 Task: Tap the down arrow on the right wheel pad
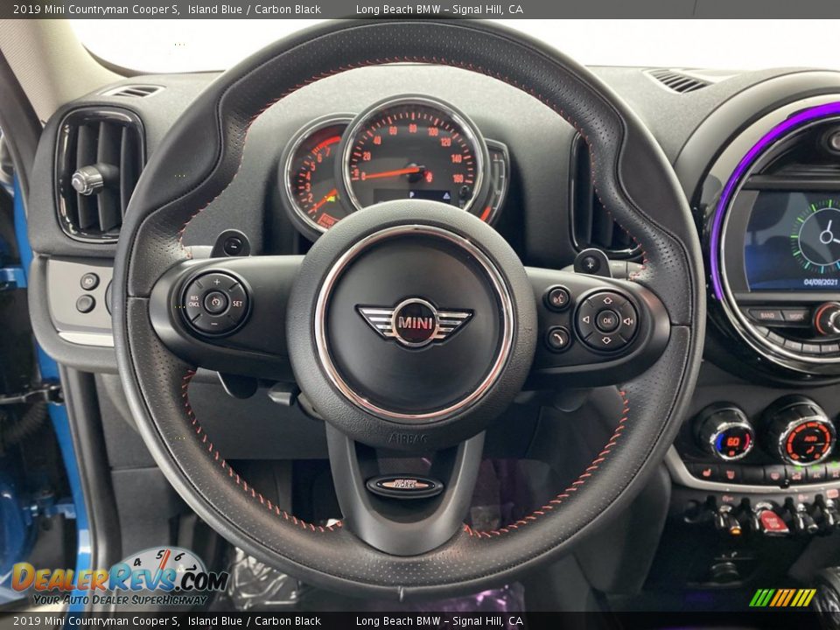(x=605, y=340)
